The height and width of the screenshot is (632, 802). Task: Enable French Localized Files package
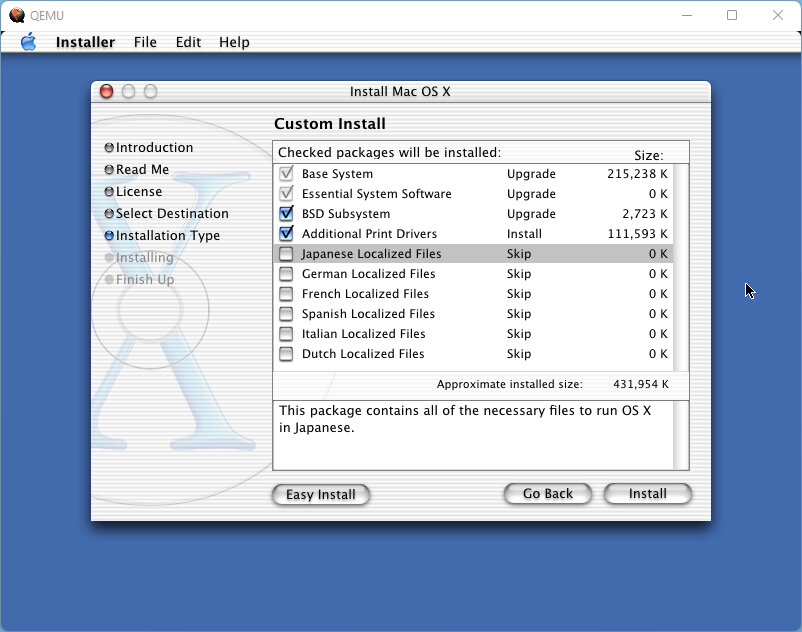[x=286, y=294]
